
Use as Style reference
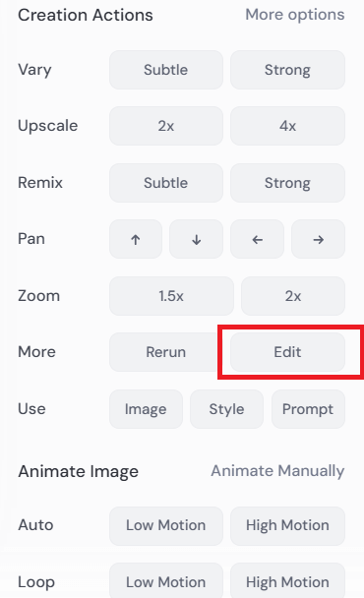coord(226,409)
